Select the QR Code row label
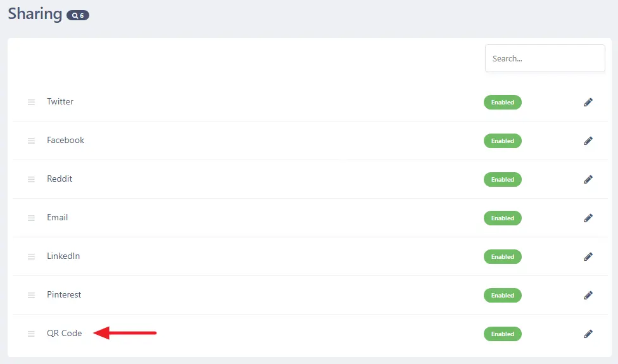 click(64, 333)
